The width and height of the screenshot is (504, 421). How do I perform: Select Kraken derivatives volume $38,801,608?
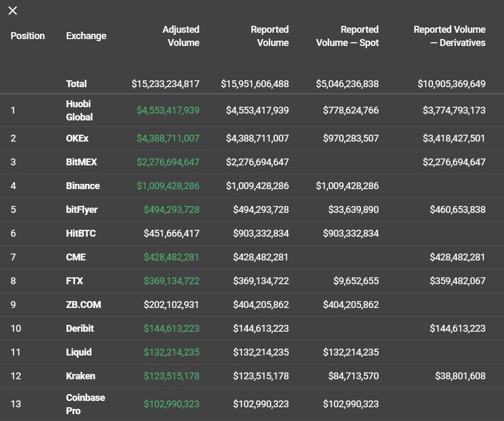coord(460,376)
